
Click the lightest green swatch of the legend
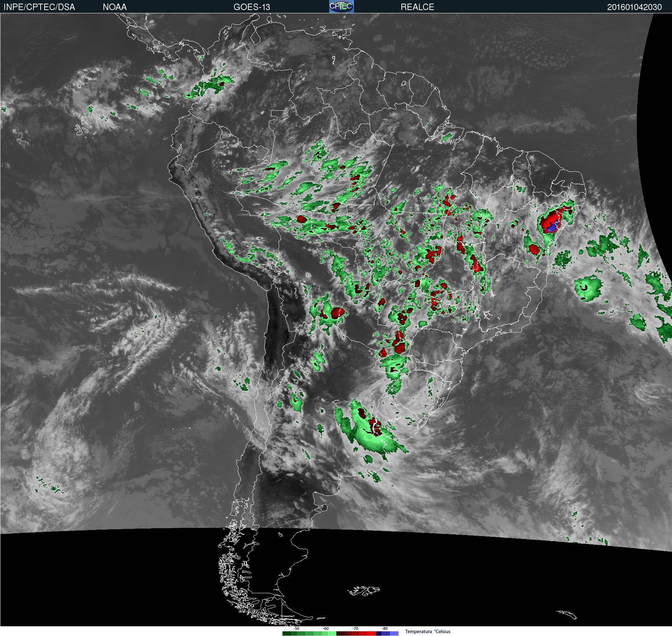click(332, 633)
